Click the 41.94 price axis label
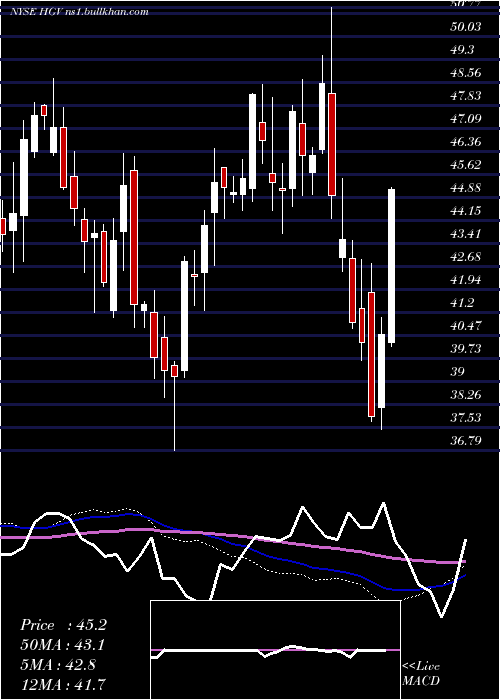The image size is (500, 700). [465, 280]
